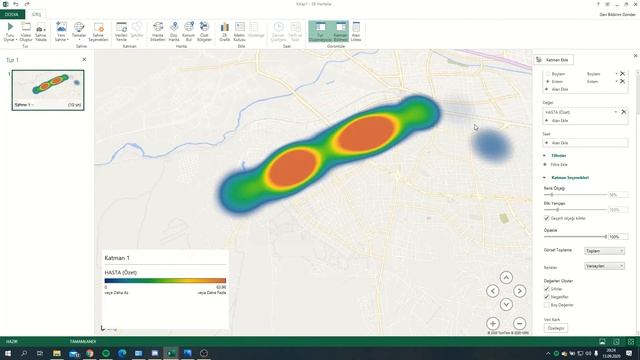This screenshot has height=360, width=640.
Task: Toggle the Sıfırlar checkbox
Action: (x=547, y=289)
